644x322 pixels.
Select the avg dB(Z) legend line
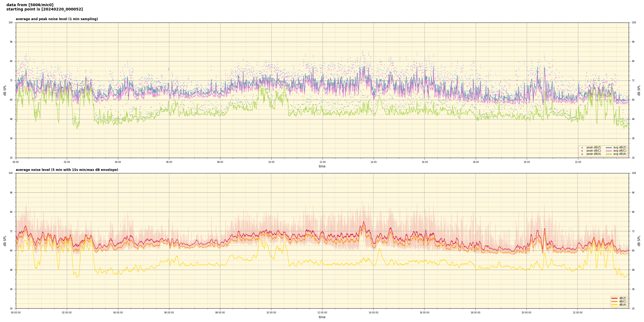(609, 148)
